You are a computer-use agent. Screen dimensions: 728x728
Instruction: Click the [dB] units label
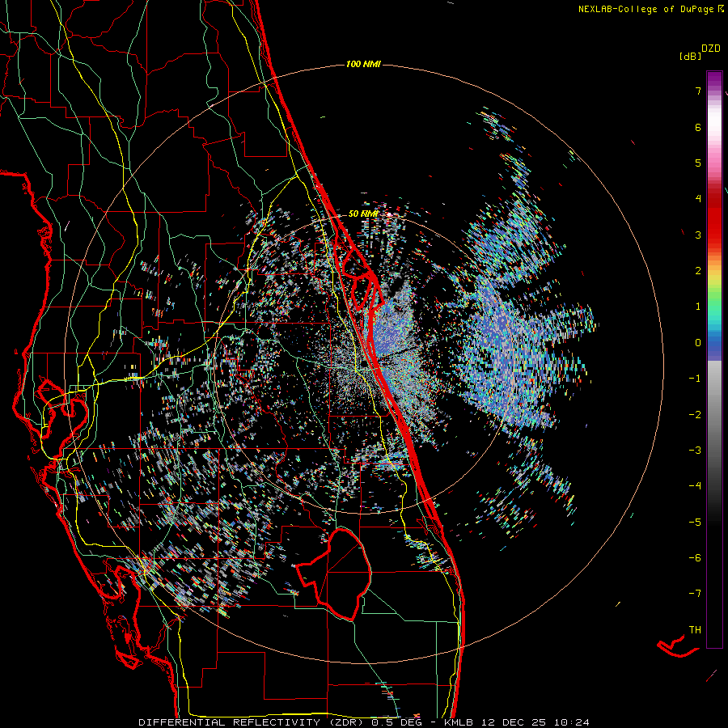pyautogui.click(x=691, y=56)
